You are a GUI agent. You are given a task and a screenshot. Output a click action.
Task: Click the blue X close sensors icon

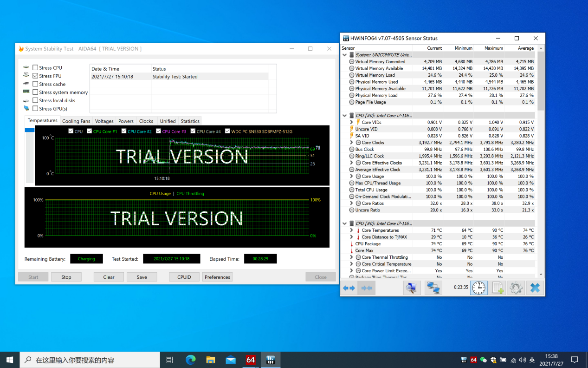pyautogui.click(x=535, y=288)
